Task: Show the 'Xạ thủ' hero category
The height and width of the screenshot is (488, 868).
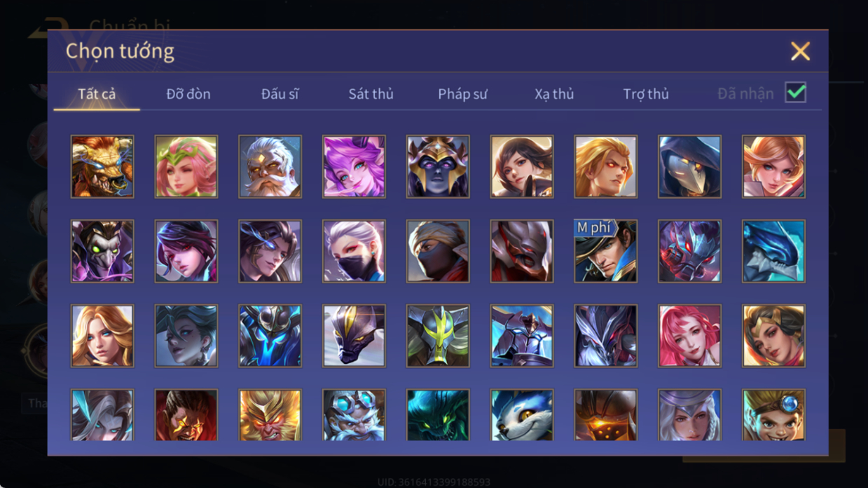Action: pyautogui.click(x=554, y=94)
